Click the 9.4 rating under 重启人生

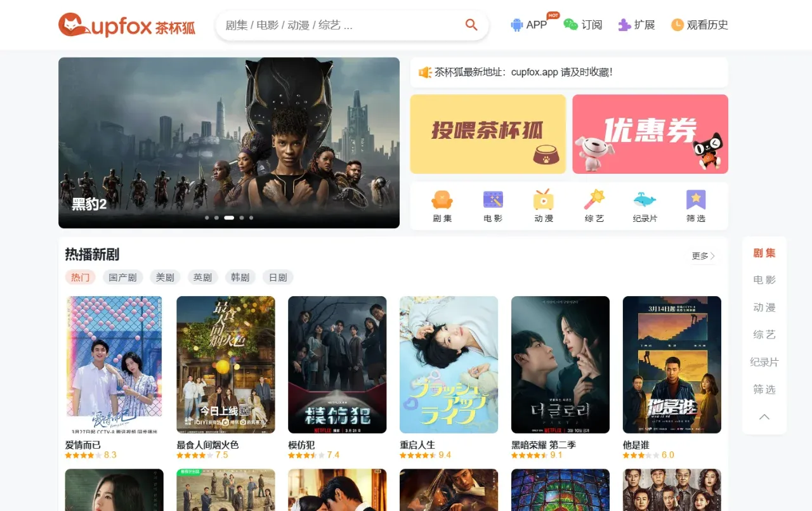(445, 455)
